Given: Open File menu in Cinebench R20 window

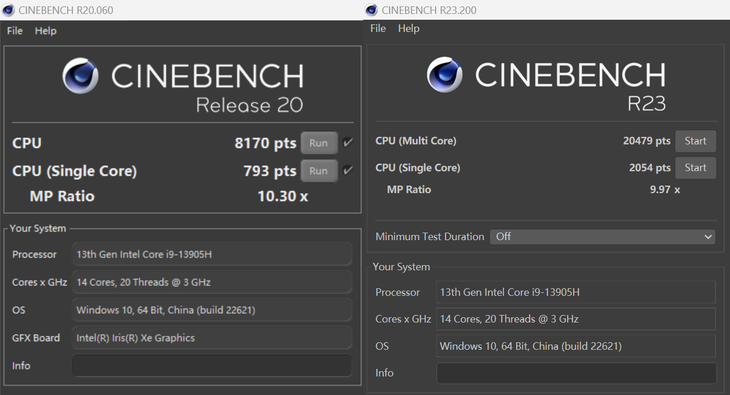Looking at the screenshot, I should click(x=14, y=31).
